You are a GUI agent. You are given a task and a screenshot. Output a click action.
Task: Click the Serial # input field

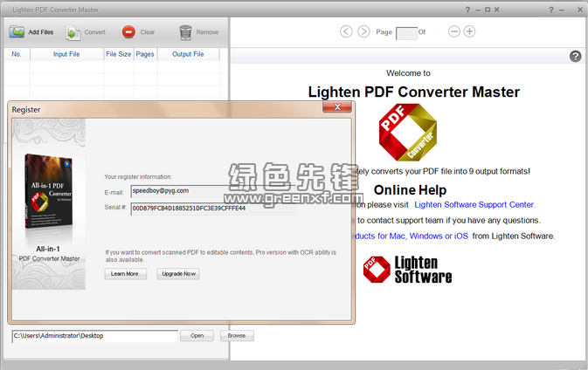coord(213,209)
